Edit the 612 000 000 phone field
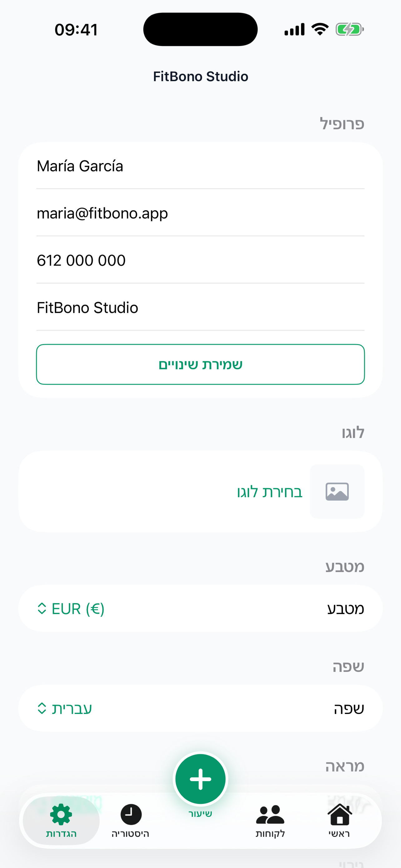This screenshot has width=401, height=868. (x=200, y=261)
